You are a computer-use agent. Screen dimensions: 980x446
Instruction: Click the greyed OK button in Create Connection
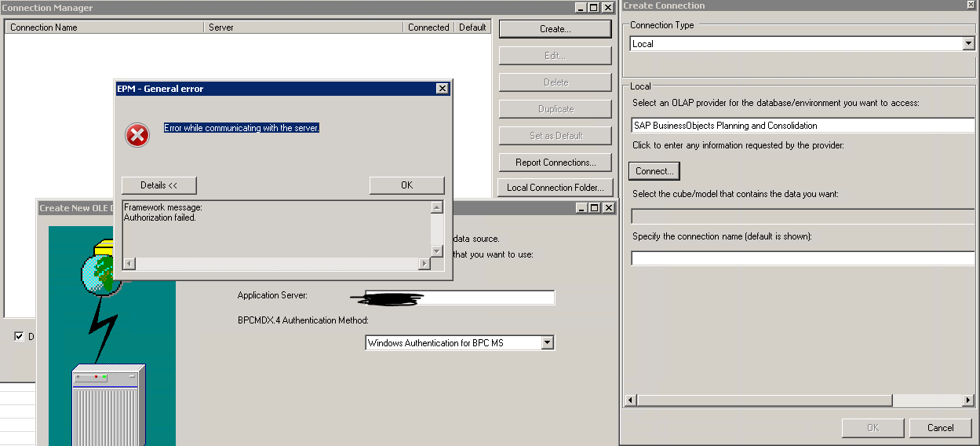click(x=873, y=428)
